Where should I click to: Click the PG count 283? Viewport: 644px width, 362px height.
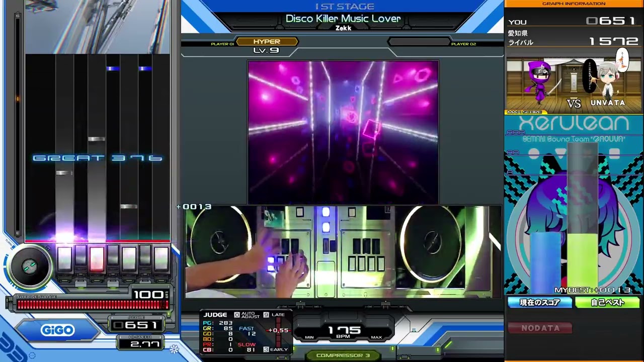(x=226, y=323)
